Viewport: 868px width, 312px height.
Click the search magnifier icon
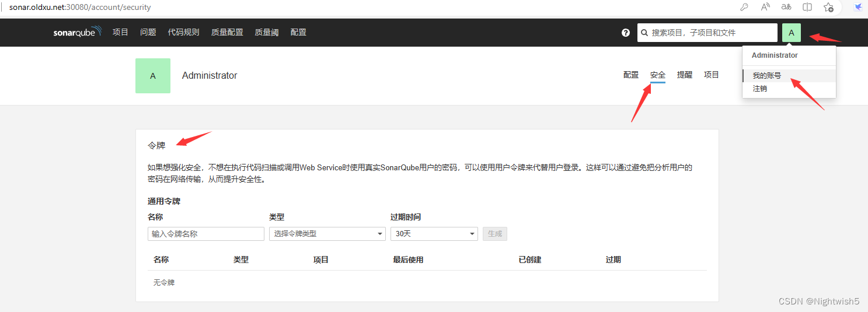pos(644,33)
